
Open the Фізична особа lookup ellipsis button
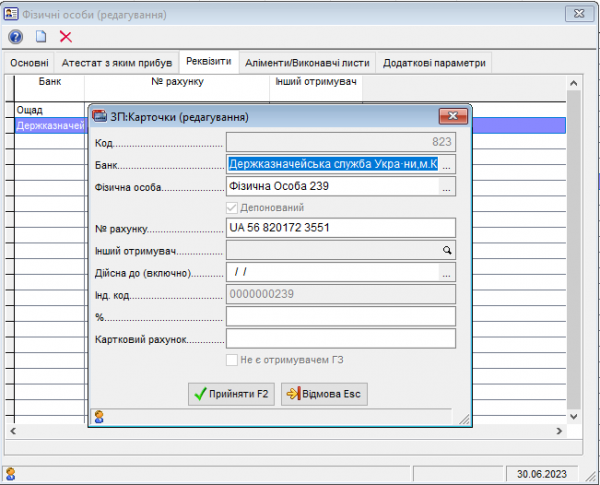tap(447, 186)
